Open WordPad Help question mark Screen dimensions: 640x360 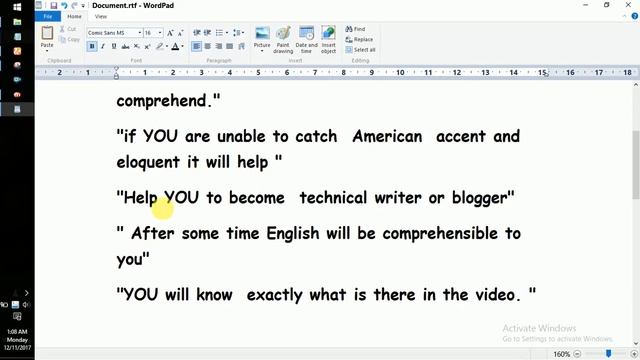(635, 16)
